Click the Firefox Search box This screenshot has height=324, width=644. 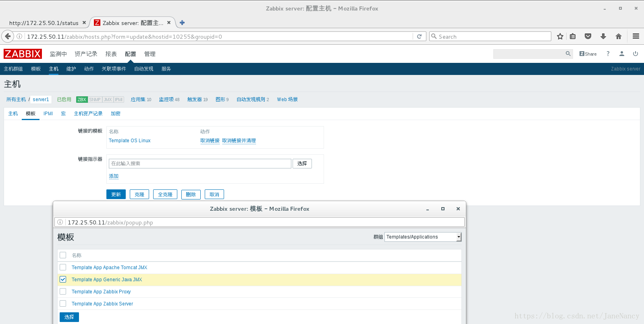point(490,36)
